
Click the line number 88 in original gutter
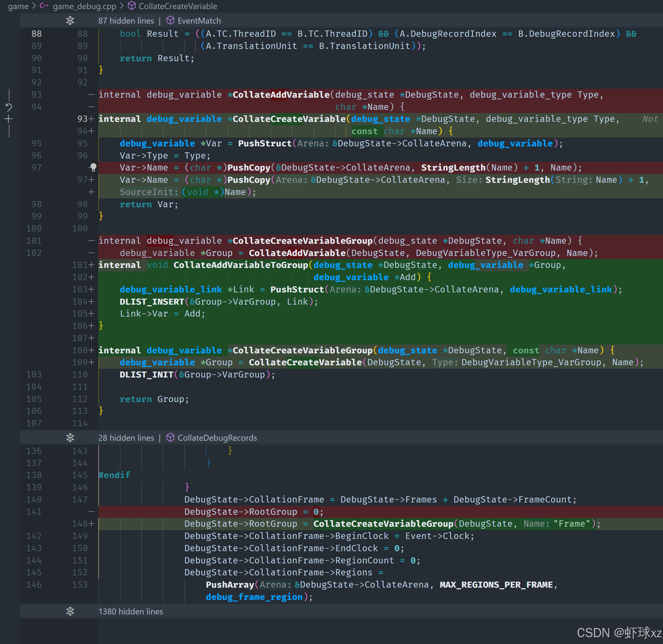coord(36,34)
